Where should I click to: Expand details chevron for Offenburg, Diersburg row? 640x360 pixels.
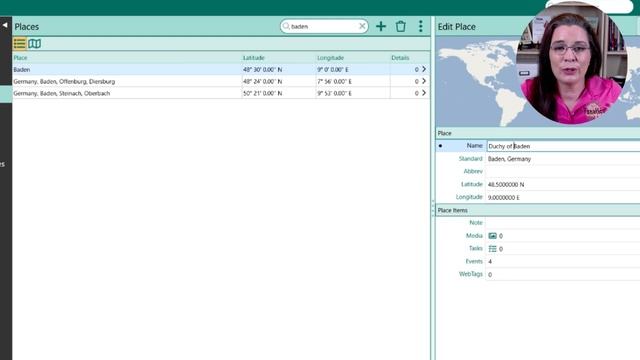[424, 81]
